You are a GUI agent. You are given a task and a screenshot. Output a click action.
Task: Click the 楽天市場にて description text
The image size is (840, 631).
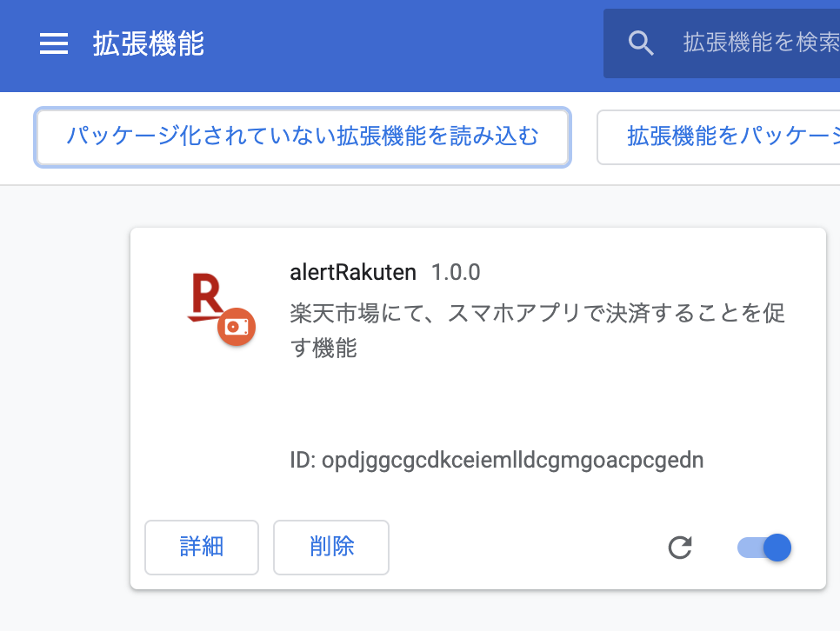[537, 330]
